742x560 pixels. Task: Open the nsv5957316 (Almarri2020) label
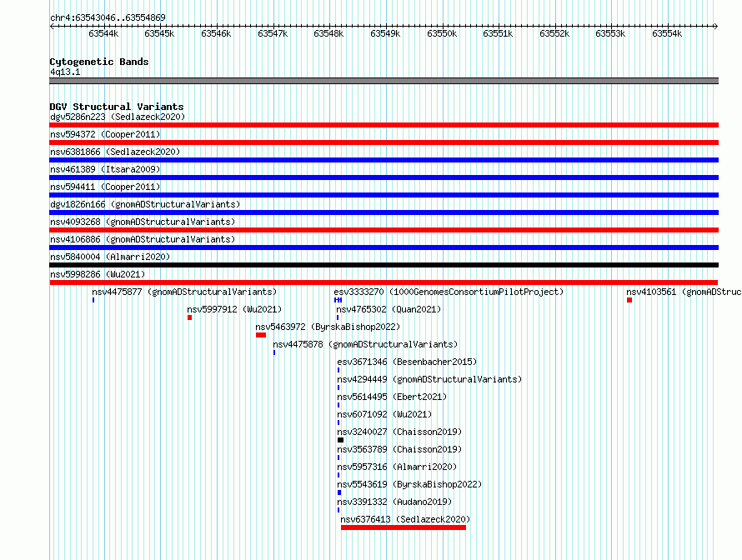[x=397, y=467]
